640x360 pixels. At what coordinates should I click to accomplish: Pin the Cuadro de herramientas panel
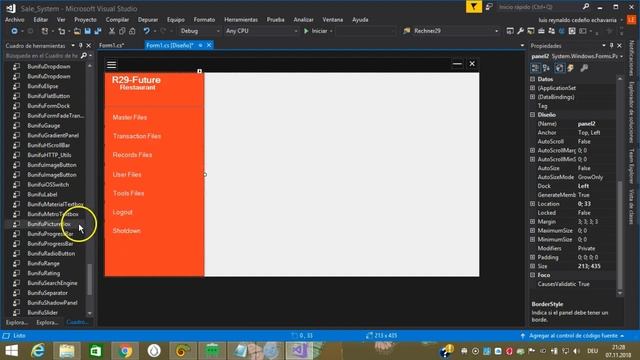pos(81,46)
